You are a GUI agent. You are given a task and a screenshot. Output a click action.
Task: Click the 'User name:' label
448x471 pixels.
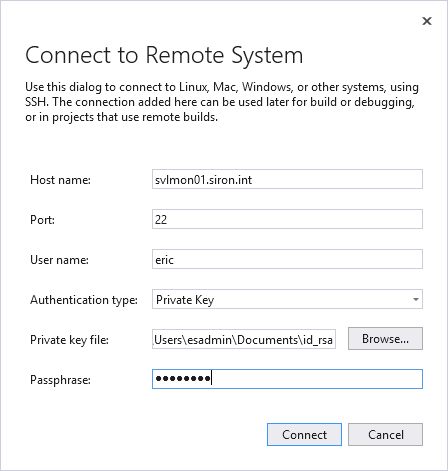[59, 260]
